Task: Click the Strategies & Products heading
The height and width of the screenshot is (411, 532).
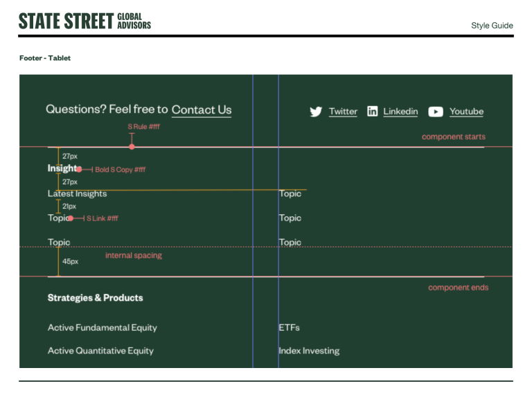Action: tap(95, 297)
